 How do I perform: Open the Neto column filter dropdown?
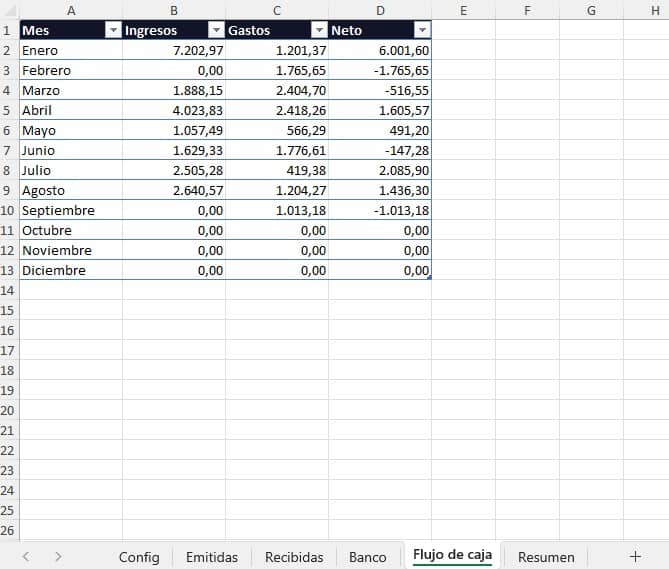[x=422, y=30]
